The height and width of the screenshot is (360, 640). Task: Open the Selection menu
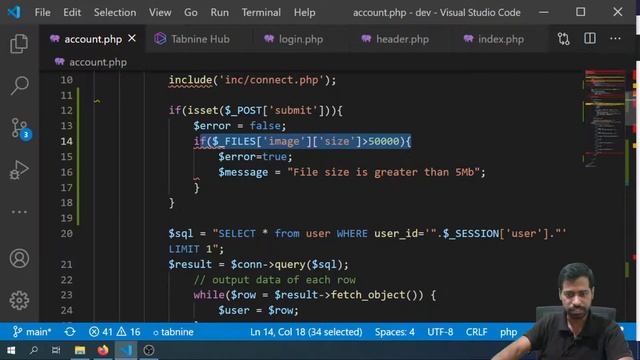coord(115,13)
